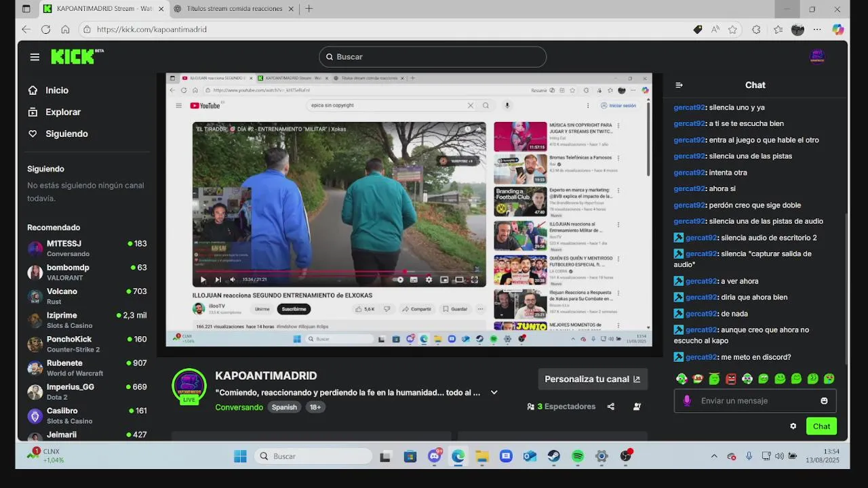This screenshot has height=488, width=868.
Task: Open Edge settings and more menu
Action: 817,29
